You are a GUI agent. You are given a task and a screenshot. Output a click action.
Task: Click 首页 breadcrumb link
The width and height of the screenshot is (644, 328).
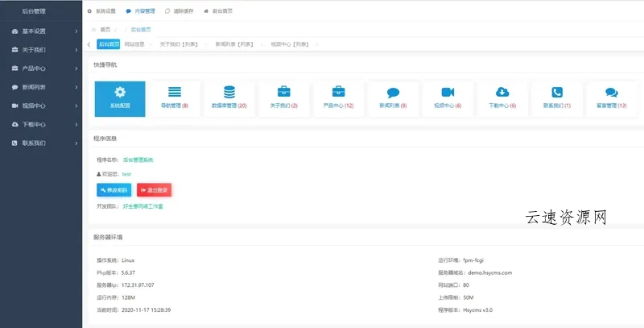105,30
